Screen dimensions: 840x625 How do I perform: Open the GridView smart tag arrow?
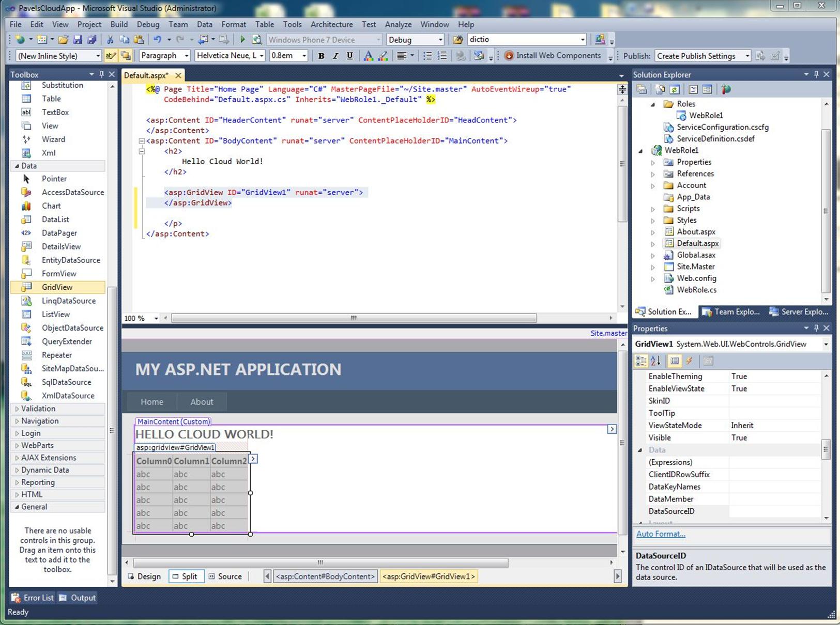[x=253, y=459]
